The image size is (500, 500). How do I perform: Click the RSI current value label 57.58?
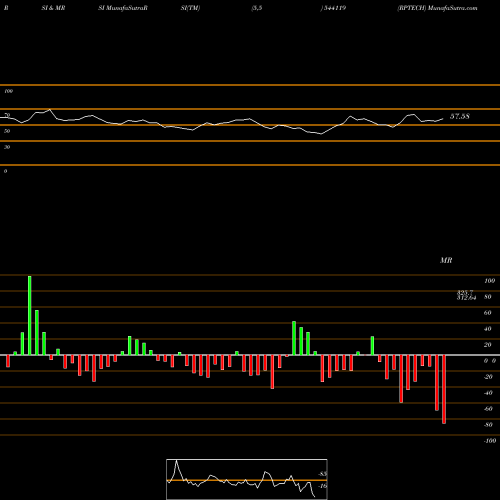(460, 116)
